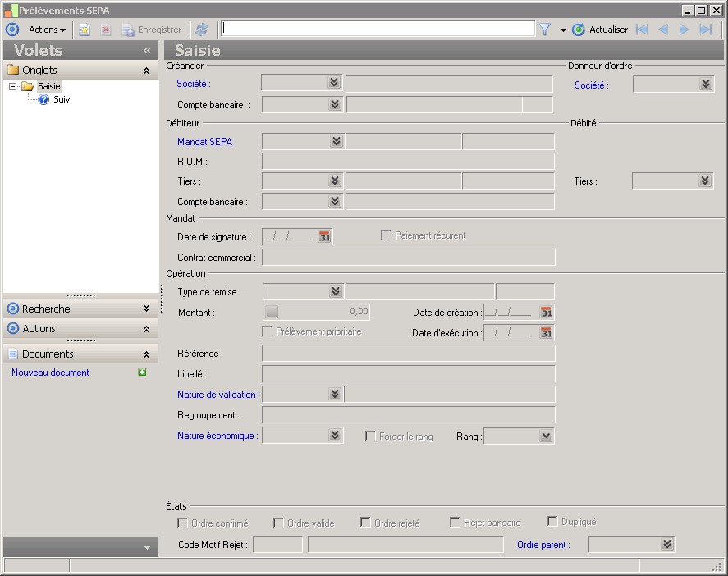Open the Ordre parent dropdown
Screen dimensions: 728x576
[x=667, y=543]
